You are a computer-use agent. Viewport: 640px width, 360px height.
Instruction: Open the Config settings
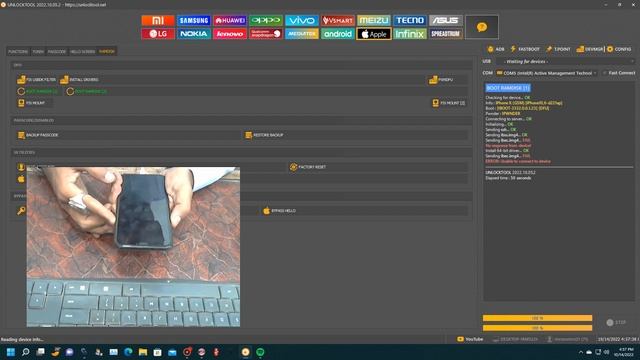coord(619,49)
